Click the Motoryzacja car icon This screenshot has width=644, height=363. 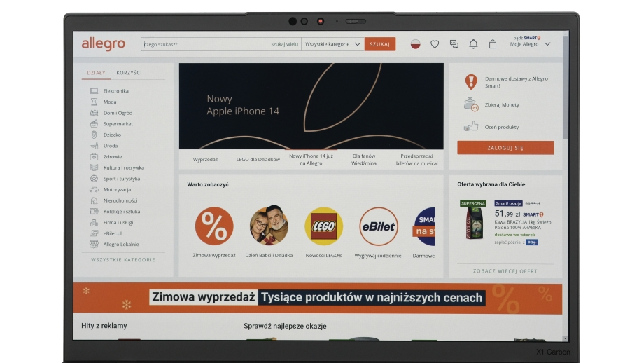tap(94, 189)
